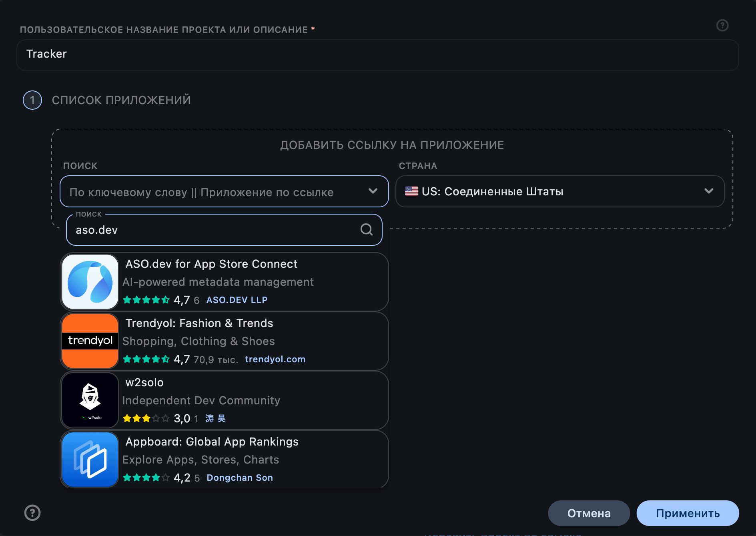Expand the country dropdown chevron
Viewport: 756px width, 536px height.
[709, 191]
